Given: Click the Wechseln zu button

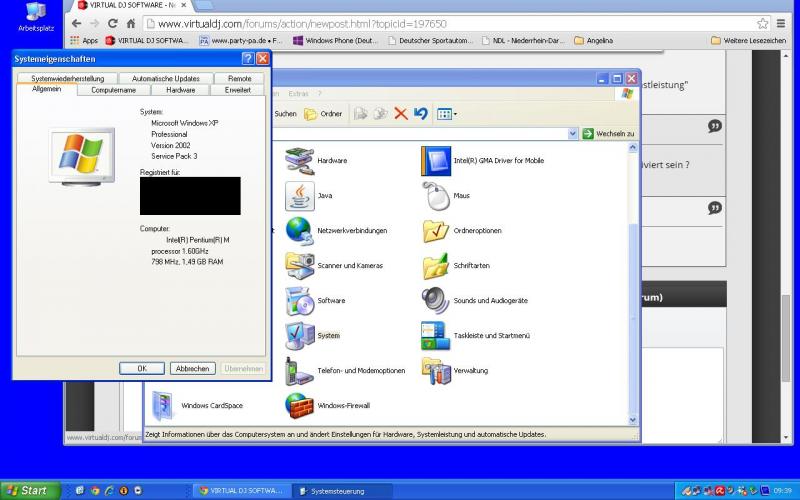Looking at the screenshot, I should click(x=609, y=133).
